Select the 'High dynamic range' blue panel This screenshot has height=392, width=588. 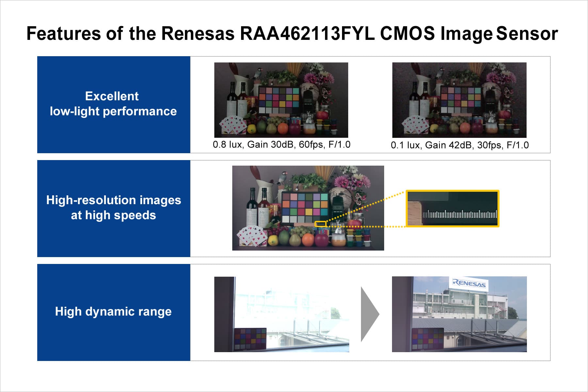(114, 312)
